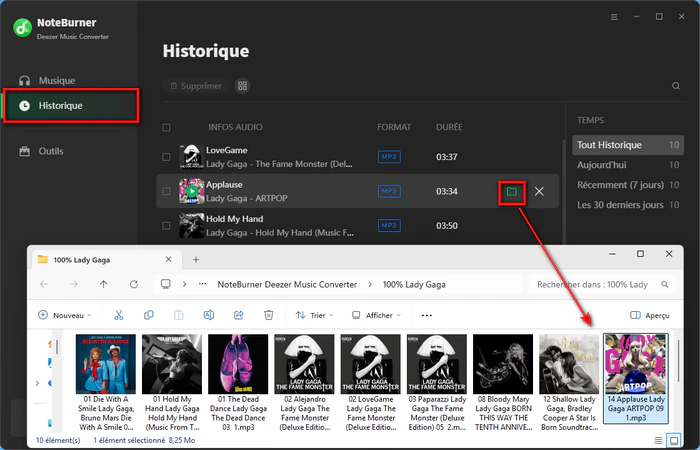This screenshot has width=700, height=450.
Task: Filter by Tout Historique
Action: (628, 145)
